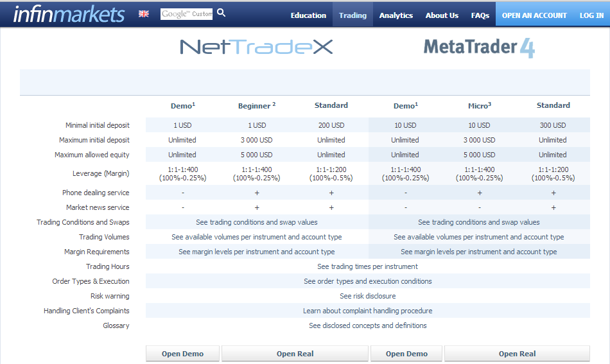Open MetaTrader margin levels per instrument link
The height and width of the screenshot is (364, 610).
pos(479,252)
